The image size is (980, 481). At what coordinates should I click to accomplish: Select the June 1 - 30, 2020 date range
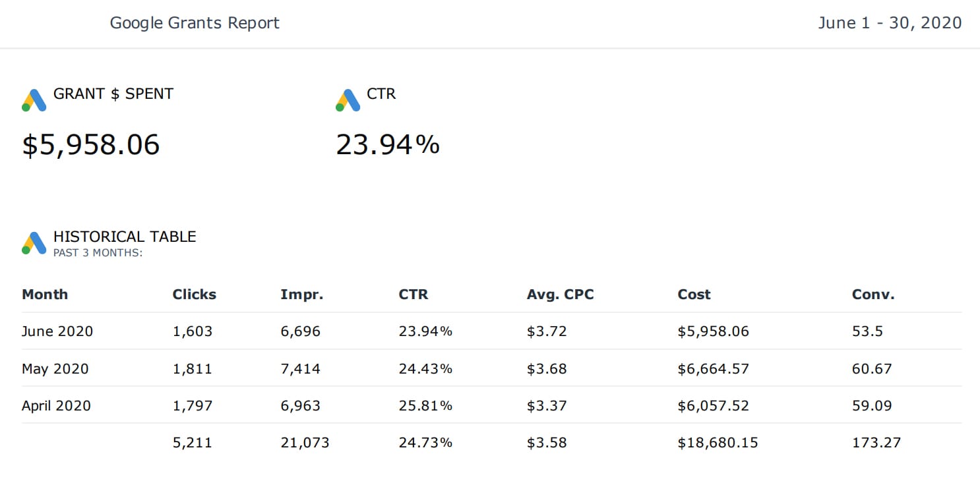coord(889,23)
